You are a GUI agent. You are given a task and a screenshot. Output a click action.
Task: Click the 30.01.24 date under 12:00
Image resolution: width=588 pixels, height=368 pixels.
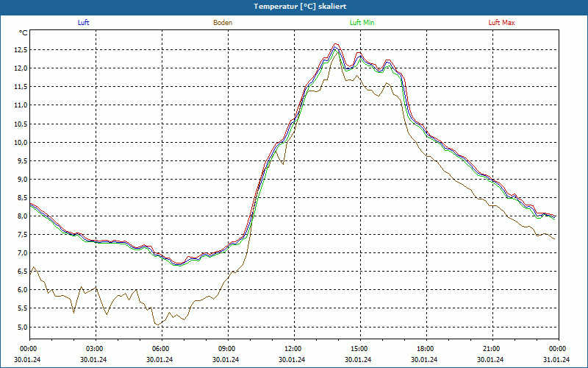(292, 359)
